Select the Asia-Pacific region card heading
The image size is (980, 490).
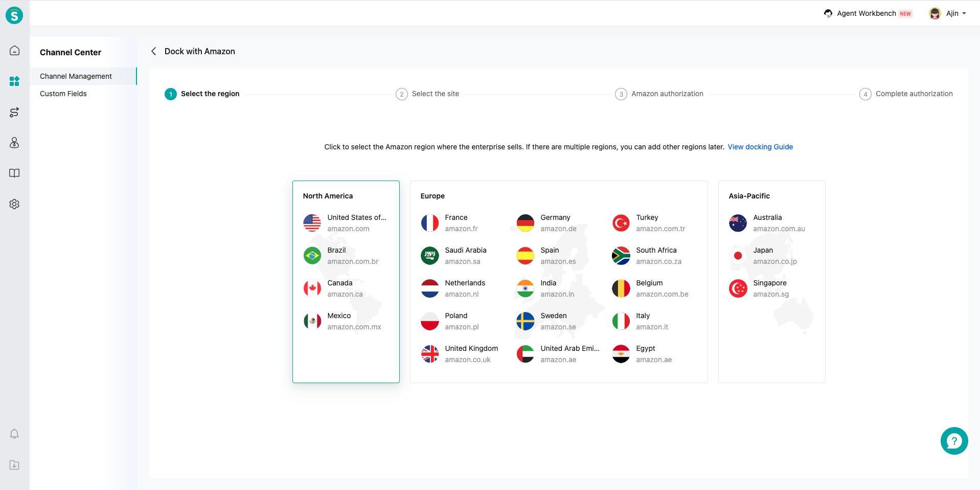749,196
